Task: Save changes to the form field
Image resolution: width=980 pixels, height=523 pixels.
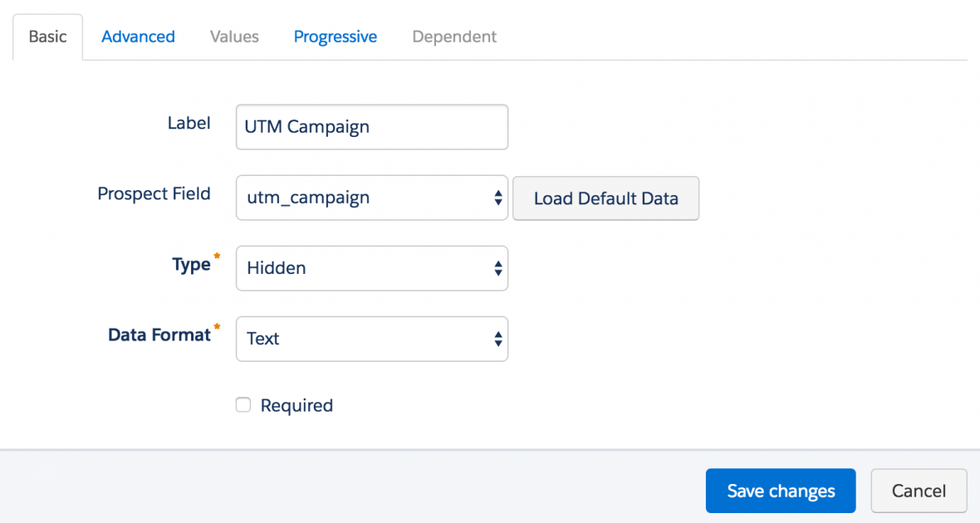Action: coord(780,491)
